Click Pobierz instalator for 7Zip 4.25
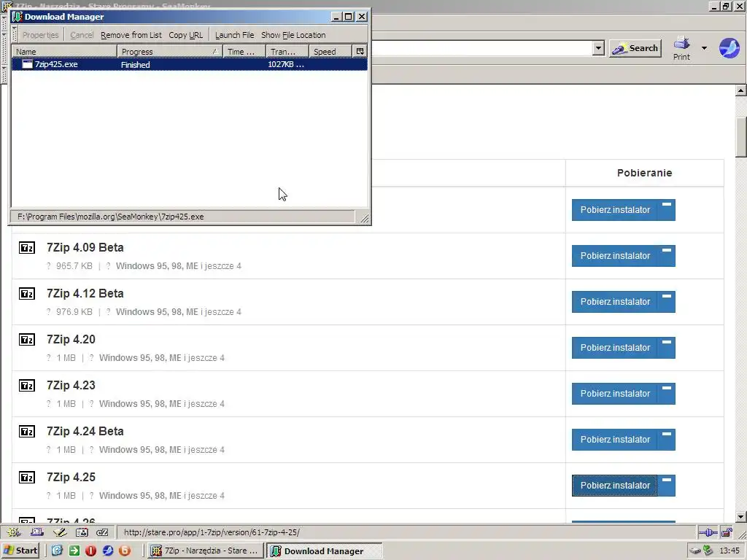 (614, 486)
